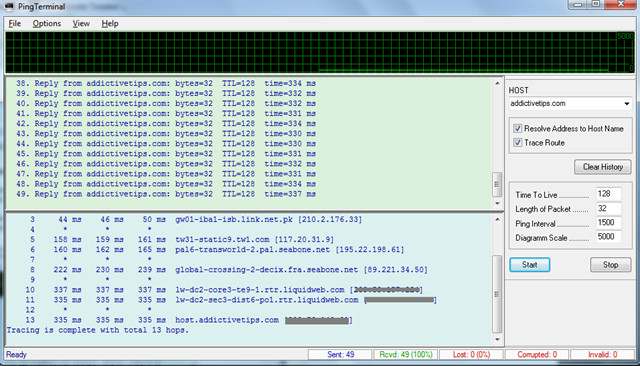Image resolution: width=640 pixels, height=366 pixels.
Task: Maximize the PingTerminal window
Action: click(596, 4)
